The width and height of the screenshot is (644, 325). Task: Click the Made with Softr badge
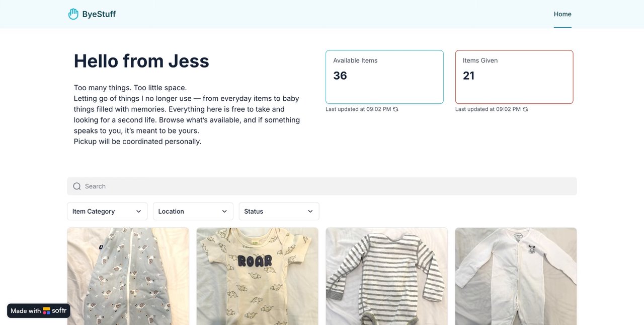tap(38, 311)
